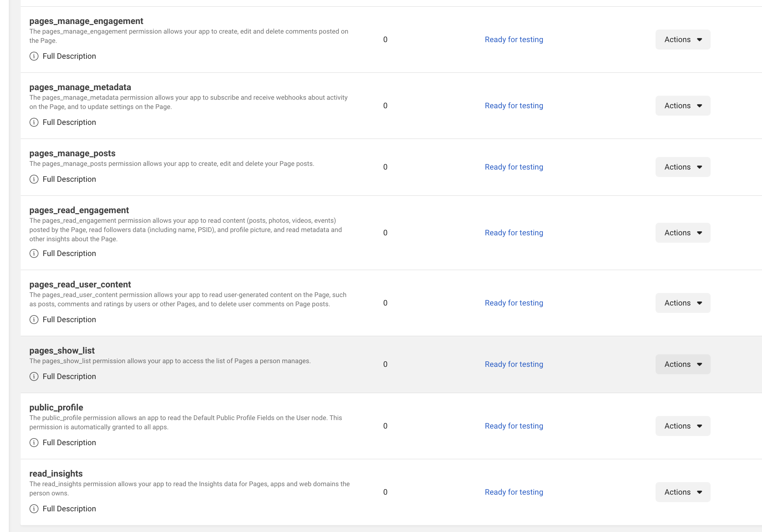Image resolution: width=762 pixels, height=532 pixels.
Task: Open Actions dropdown for public_profile
Action: click(683, 426)
